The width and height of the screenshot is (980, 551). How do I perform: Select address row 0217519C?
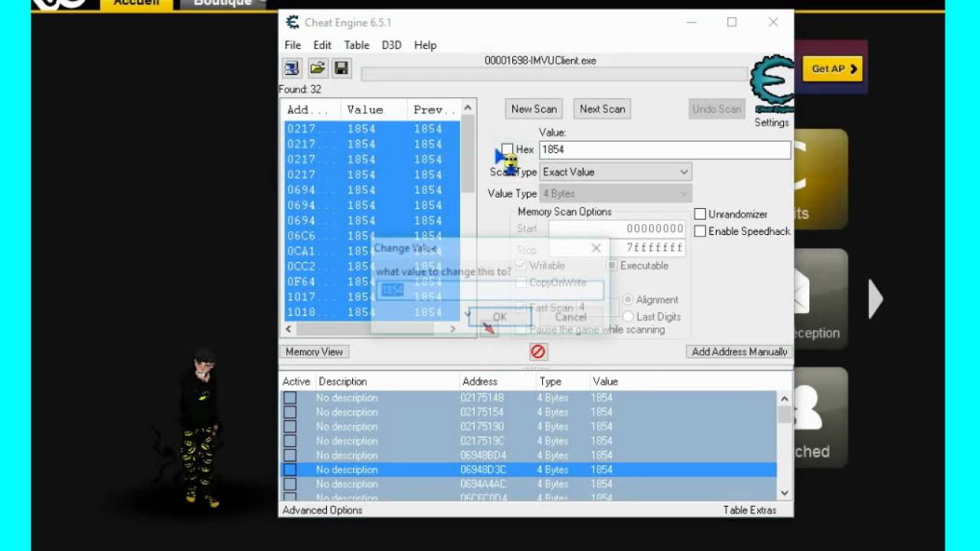[528, 441]
